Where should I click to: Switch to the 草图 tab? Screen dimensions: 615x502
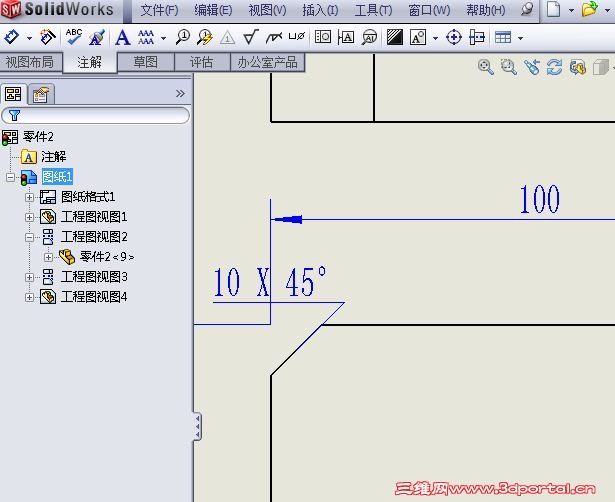[146, 62]
